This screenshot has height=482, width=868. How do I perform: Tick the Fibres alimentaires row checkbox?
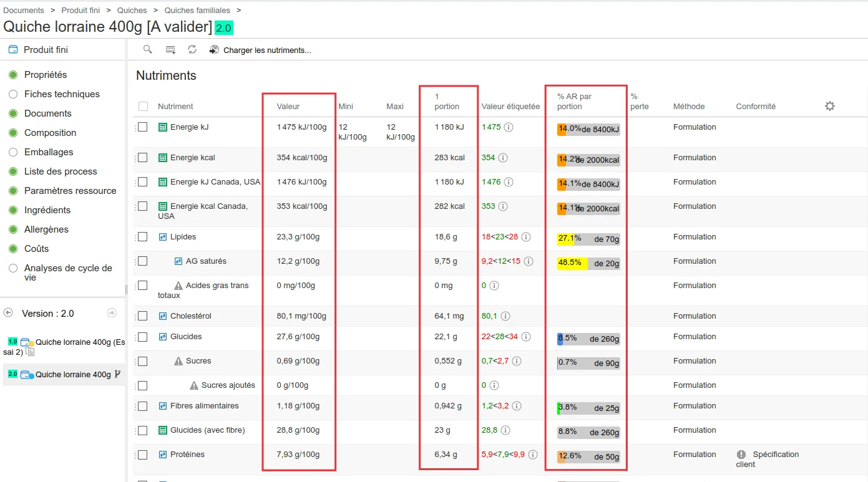point(143,406)
